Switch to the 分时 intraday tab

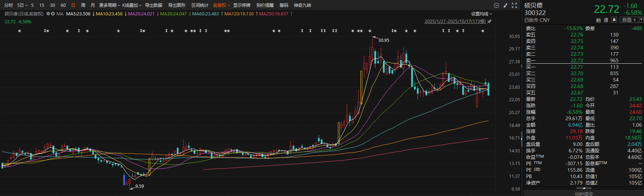[9, 5]
